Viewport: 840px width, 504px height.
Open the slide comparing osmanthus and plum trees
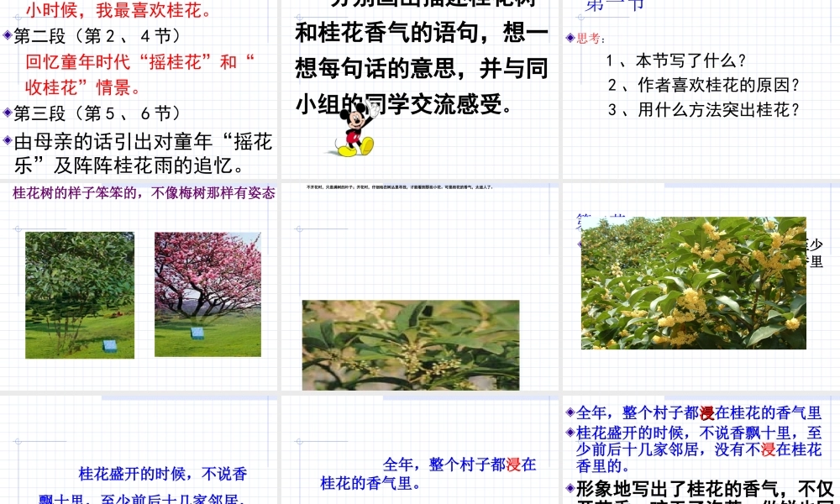coord(139,286)
